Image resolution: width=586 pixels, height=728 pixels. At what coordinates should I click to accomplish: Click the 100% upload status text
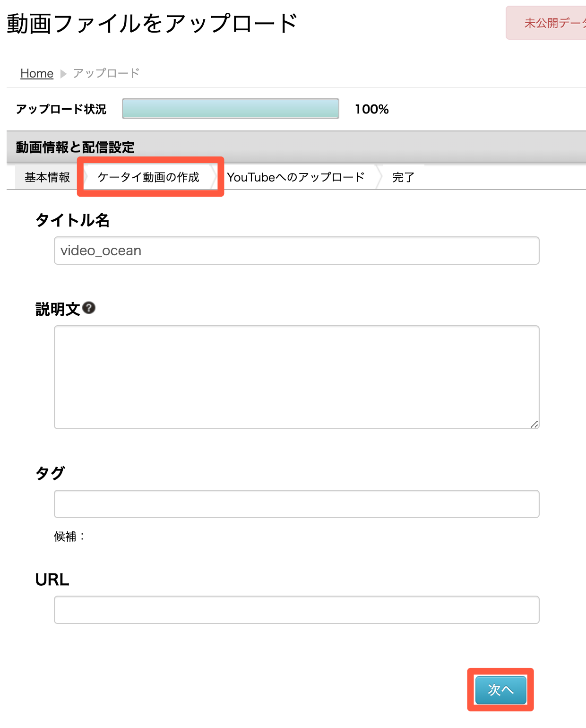coord(372,109)
